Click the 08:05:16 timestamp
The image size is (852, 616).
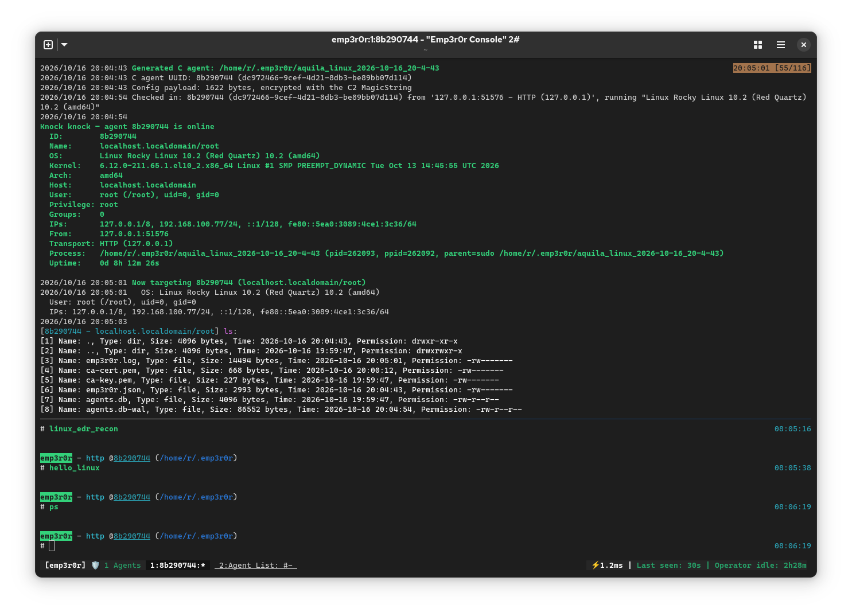tap(793, 429)
